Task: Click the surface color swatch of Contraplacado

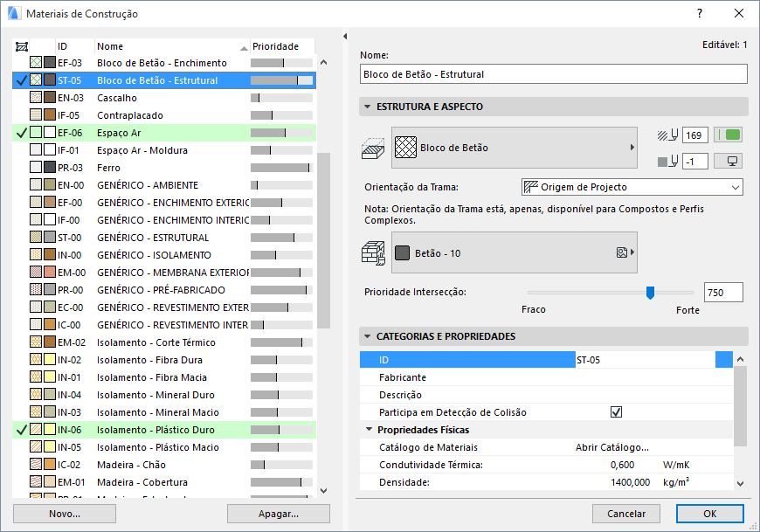Action: [50, 114]
